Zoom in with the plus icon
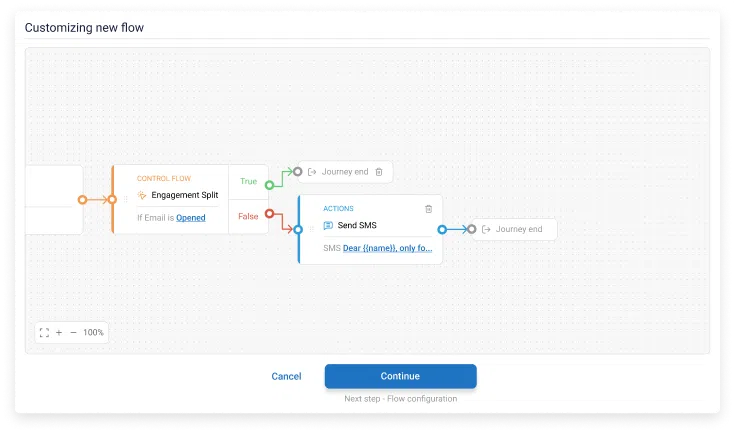735x433 pixels. (x=59, y=332)
